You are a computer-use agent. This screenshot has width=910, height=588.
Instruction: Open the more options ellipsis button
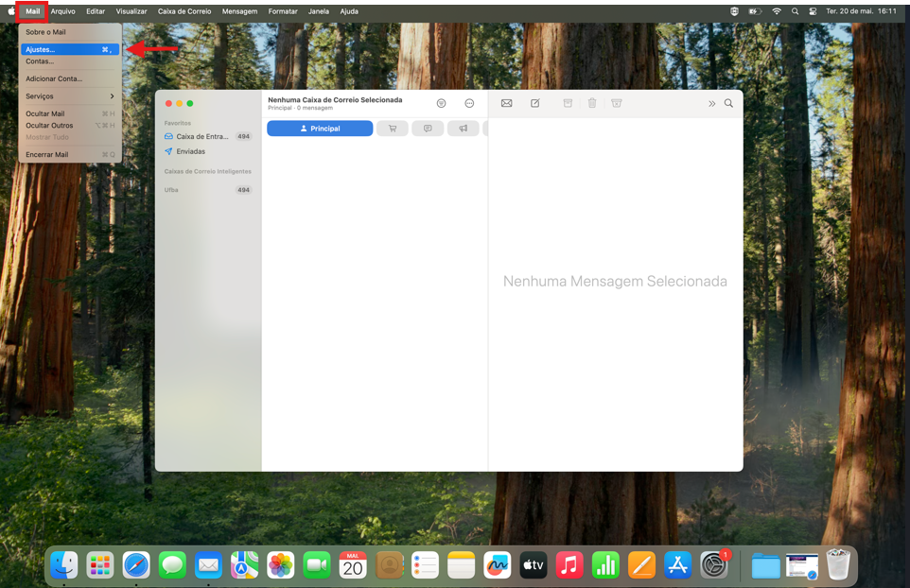(x=469, y=103)
